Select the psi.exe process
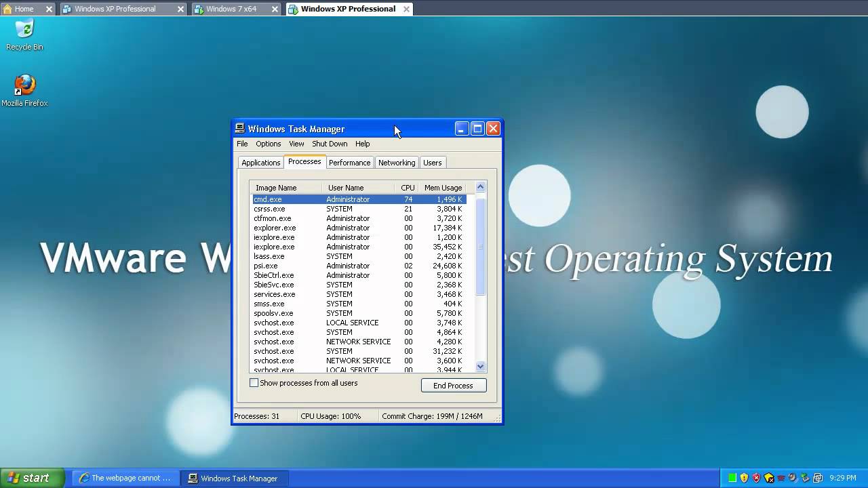 (x=359, y=266)
